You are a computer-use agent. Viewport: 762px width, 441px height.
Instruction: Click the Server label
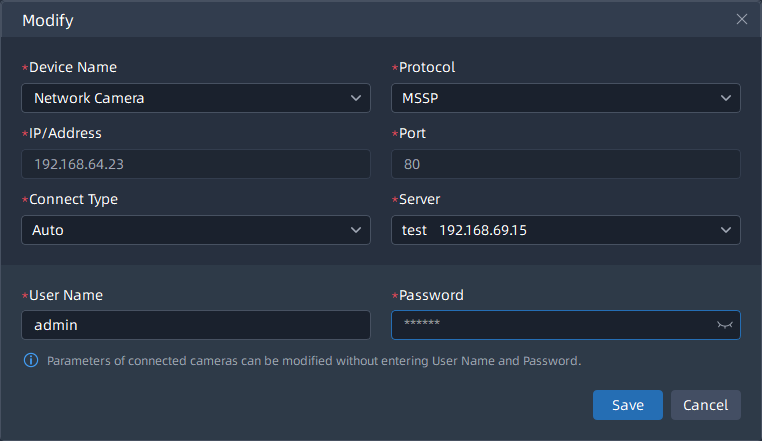click(x=420, y=199)
